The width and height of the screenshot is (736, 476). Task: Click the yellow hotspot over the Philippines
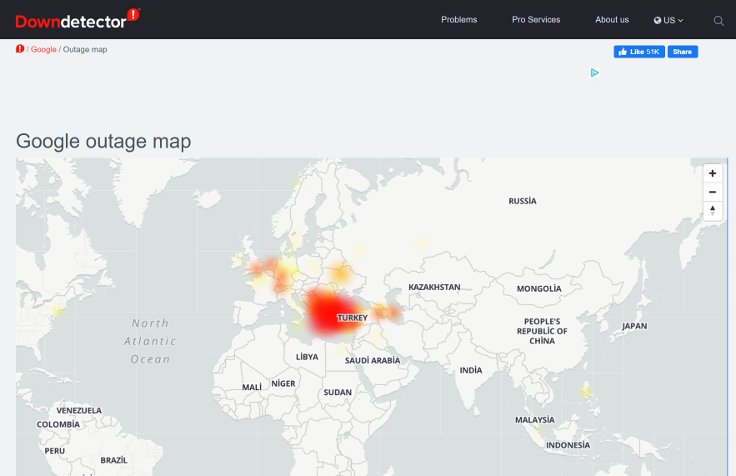pyautogui.click(x=586, y=391)
